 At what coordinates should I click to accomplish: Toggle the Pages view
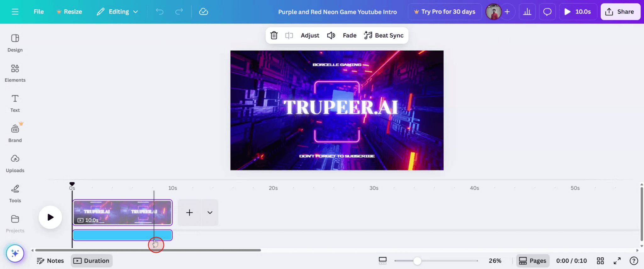coord(533,261)
